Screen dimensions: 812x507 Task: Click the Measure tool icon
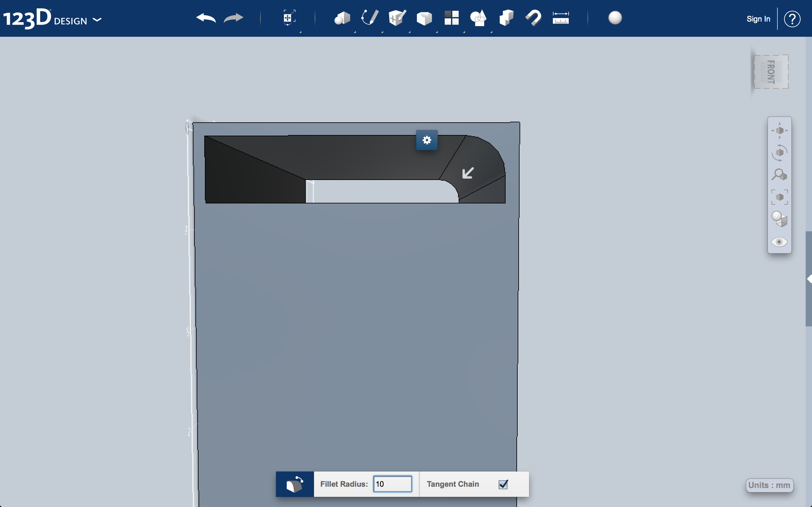pyautogui.click(x=560, y=18)
